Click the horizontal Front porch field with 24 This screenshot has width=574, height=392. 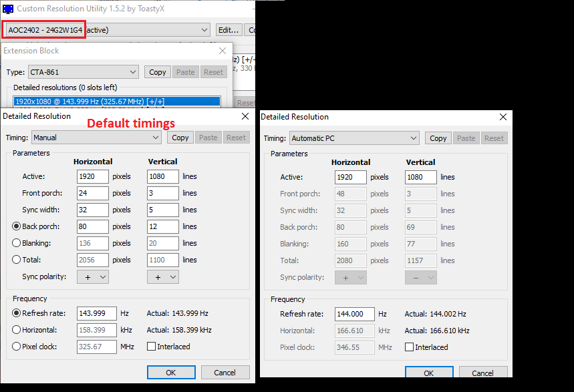(92, 193)
